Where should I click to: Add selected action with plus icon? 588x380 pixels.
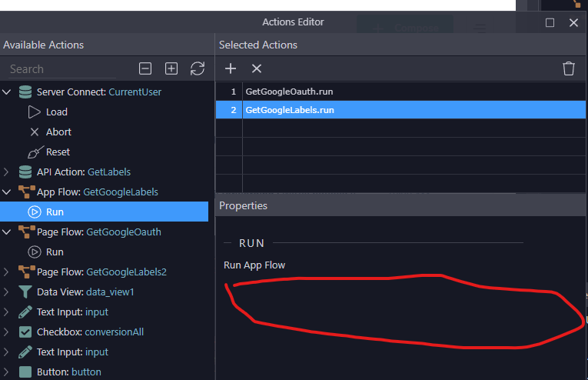[x=231, y=68]
